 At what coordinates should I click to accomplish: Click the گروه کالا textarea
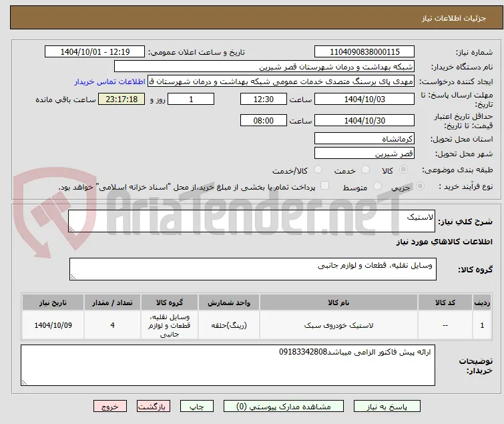(x=253, y=269)
